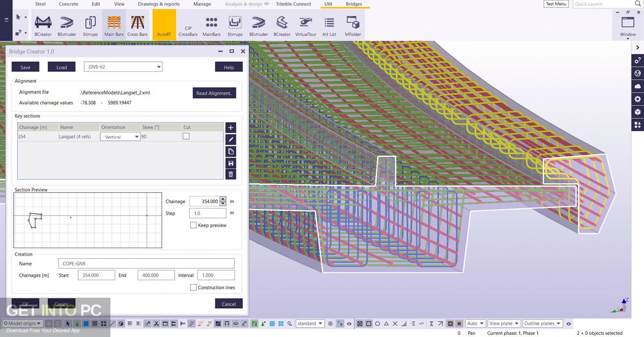This screenshot has width=644, height=337.
Task: Click the Read Alignment.. button
Action: click(214, 93)
